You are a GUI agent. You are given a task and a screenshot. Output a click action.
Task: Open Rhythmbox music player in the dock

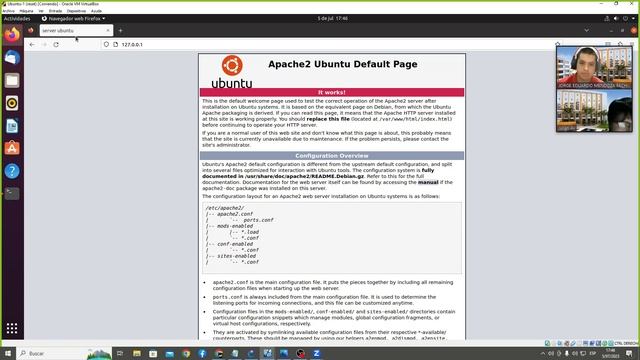[12, 103]
